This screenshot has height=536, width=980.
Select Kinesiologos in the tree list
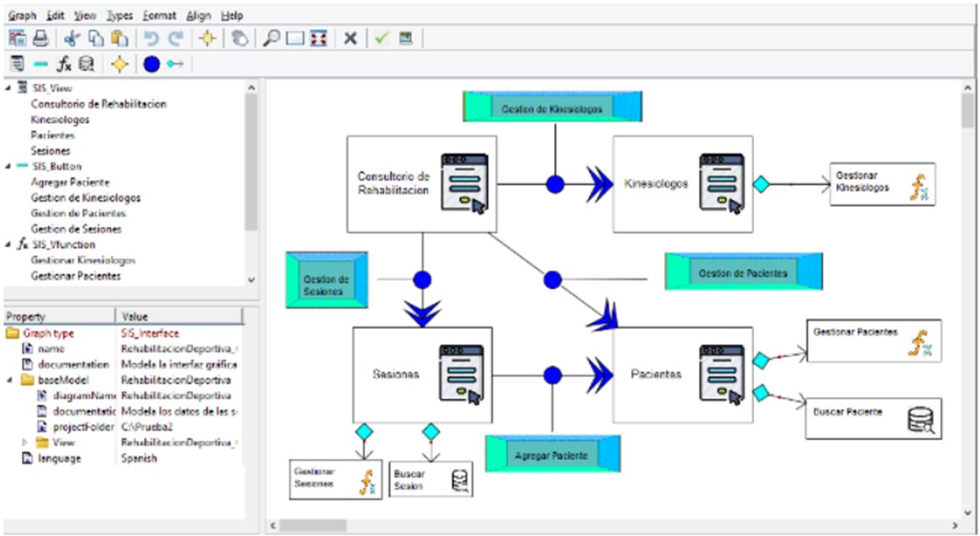60,119
